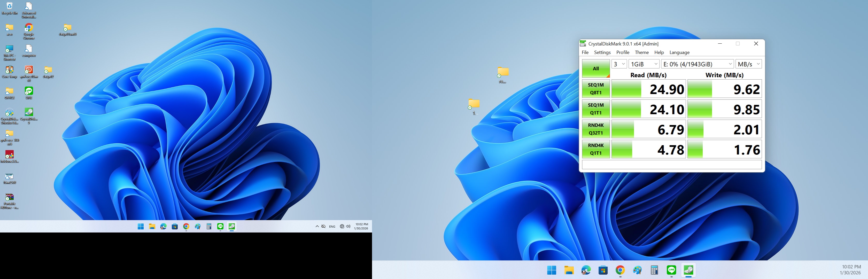The height and width of the screenshot is (279, 868).
Task: Expand the MB/s unit dropdown
Action: coord(748,64)
